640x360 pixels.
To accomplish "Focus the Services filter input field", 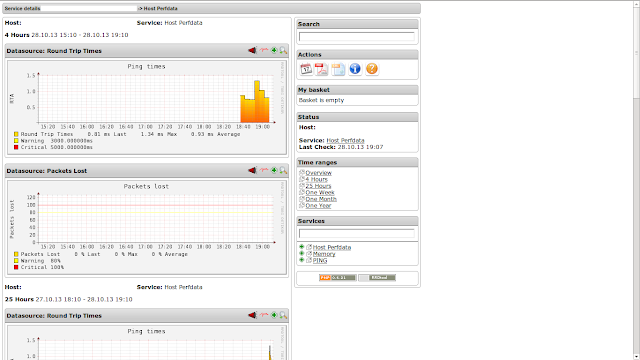I will click(357, 233).
